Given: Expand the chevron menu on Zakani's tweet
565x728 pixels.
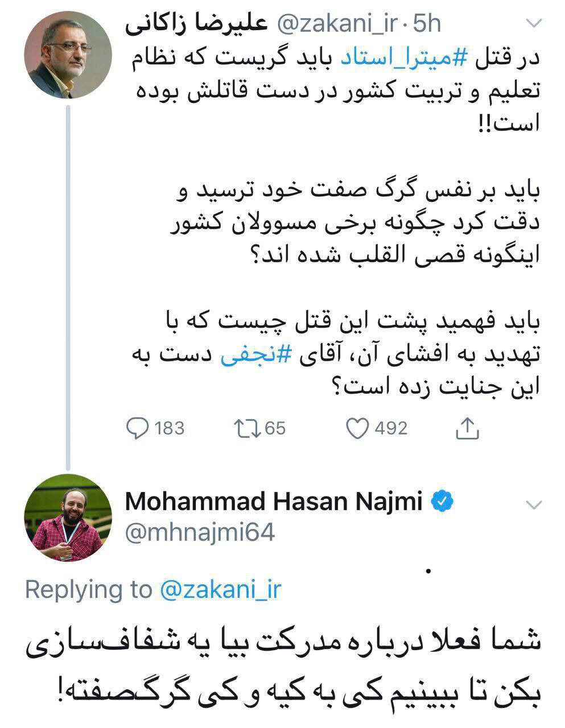Looking at the screenshot, I should click(x=534, y=23).
